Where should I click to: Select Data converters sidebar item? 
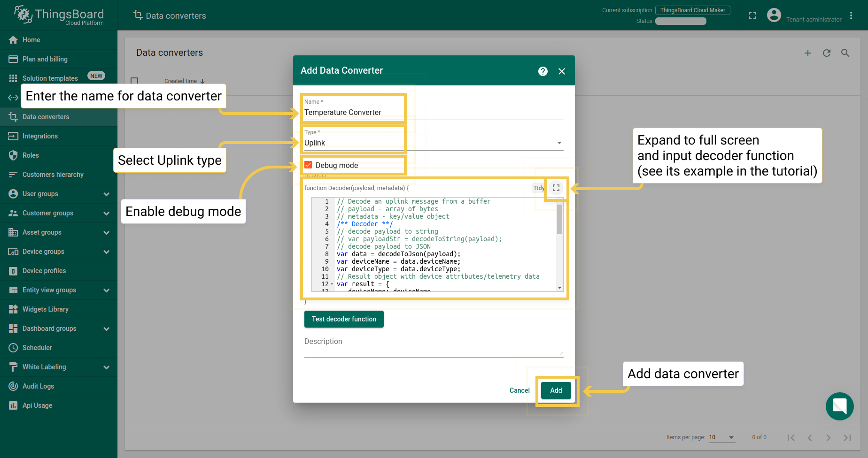tap(59, 117)
